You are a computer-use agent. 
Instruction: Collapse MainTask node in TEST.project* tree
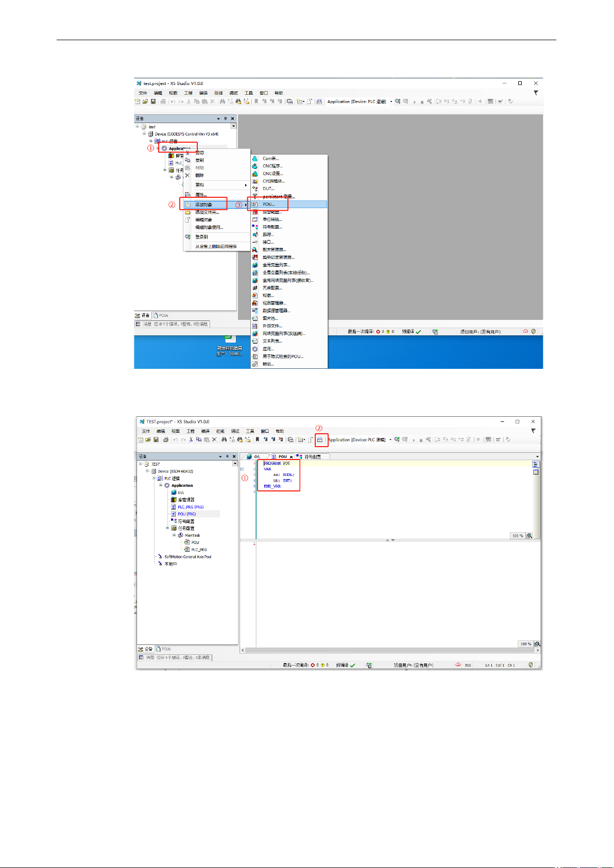click(174, 535)
